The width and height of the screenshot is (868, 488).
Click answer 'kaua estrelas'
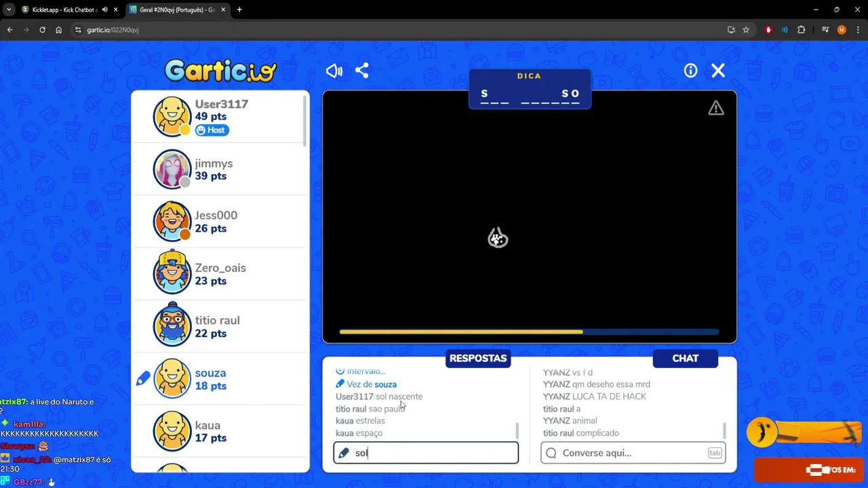[360, 421]
